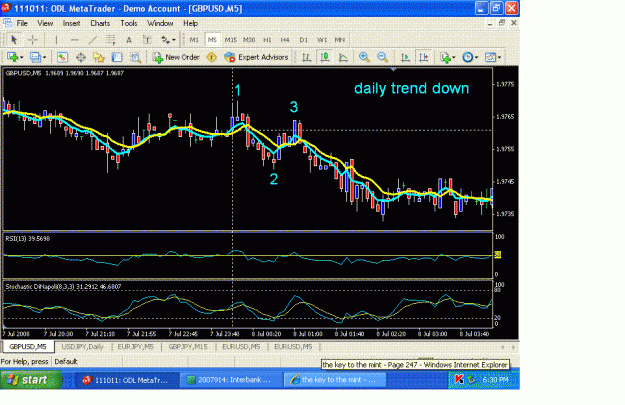Click the 'Default' profile in status bar

click(x=66, y=362)
